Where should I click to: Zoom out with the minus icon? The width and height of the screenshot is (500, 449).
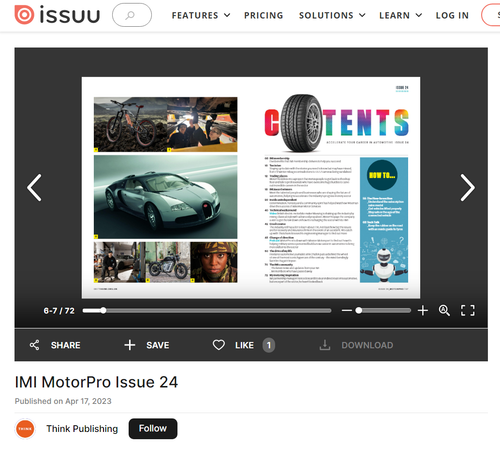[x=347, y=310]
